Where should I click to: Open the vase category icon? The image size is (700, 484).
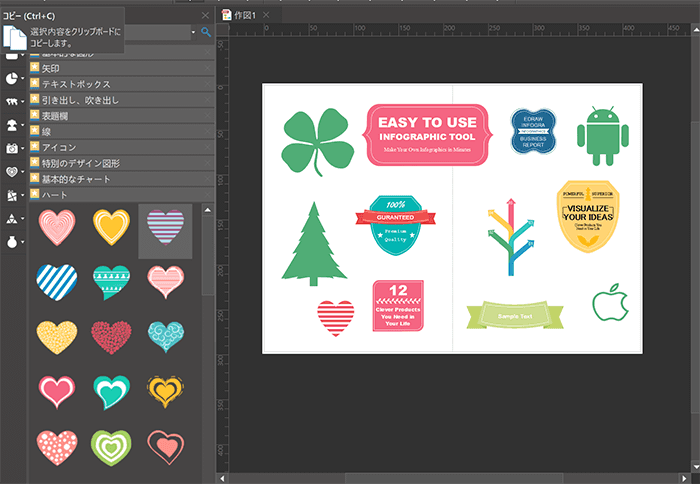[12, 242]
